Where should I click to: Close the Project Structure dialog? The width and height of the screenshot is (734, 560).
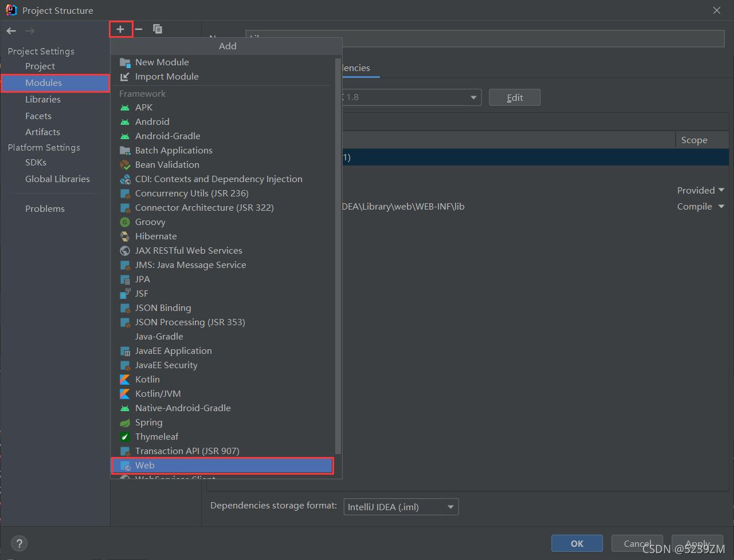[717, 10]
